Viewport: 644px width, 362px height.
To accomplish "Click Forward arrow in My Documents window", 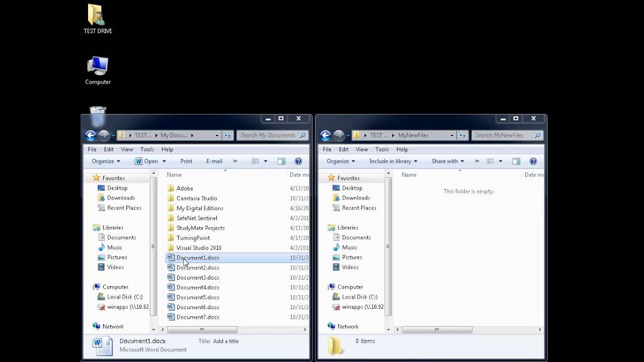I will point(104,135).
